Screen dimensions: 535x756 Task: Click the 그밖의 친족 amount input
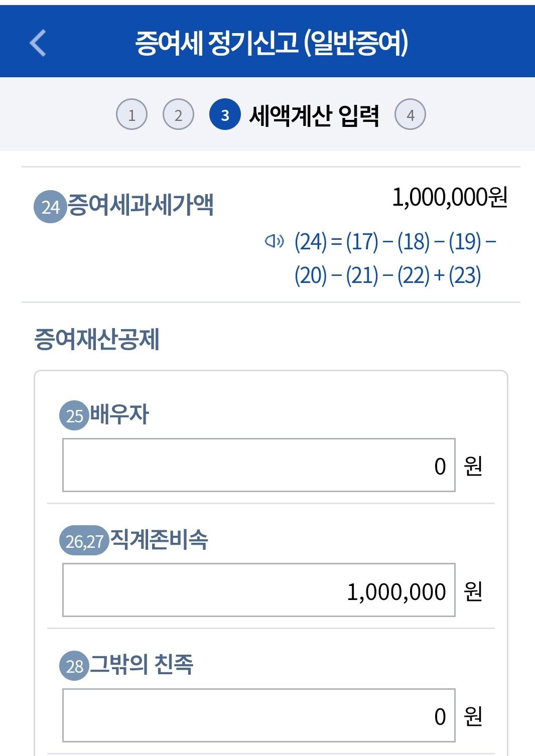258,715
